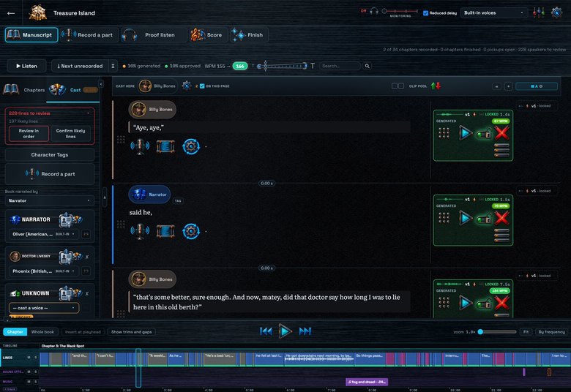Toggle the Reduced delay checkbox
This screenshot has width=571, height=392.
(425, 13)
